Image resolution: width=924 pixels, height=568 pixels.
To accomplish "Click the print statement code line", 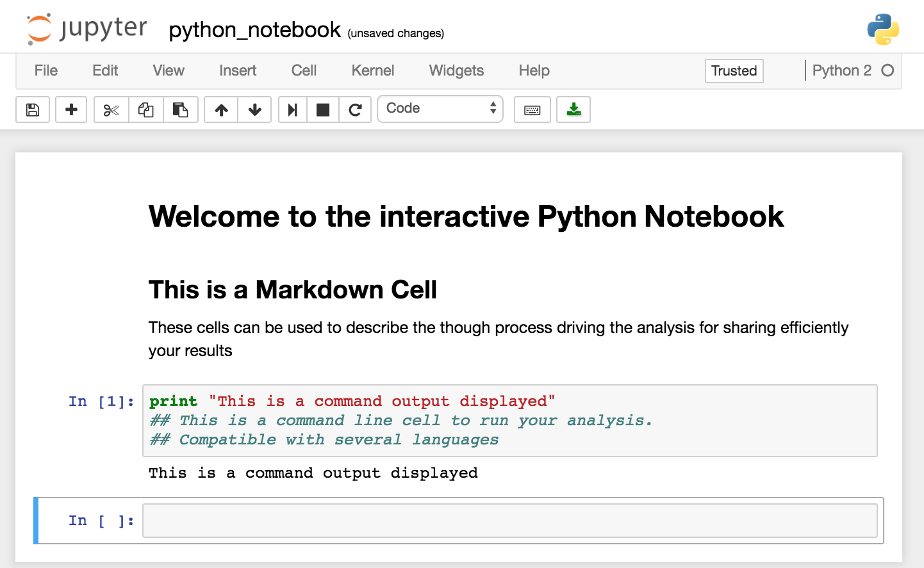I will pos(352,402).
